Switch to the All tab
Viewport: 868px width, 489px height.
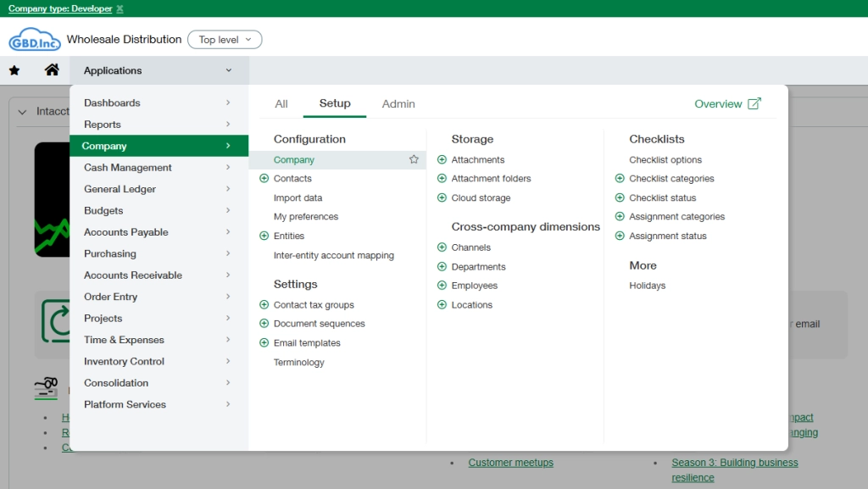click(x=281, y=103)
